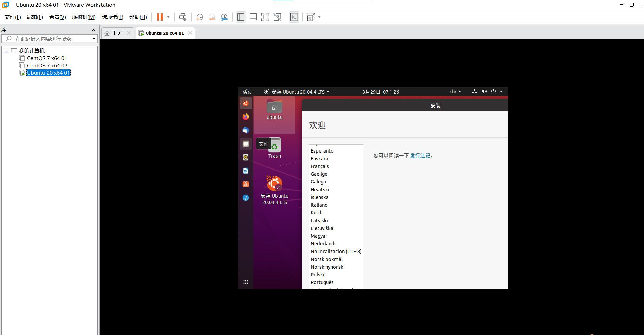Launch Firefox from the Ubuntu dock
Viewport: 644px width, 335px height.
click(x=246, y=116)
